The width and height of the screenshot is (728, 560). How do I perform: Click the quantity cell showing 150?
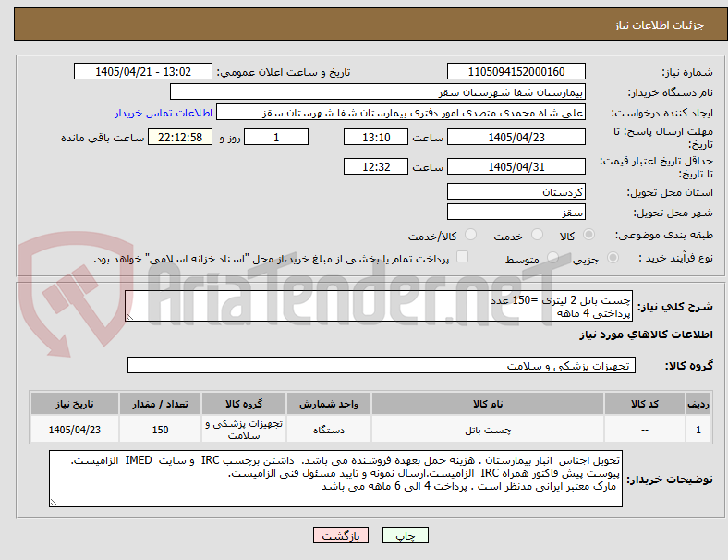(x=160, y=430)
